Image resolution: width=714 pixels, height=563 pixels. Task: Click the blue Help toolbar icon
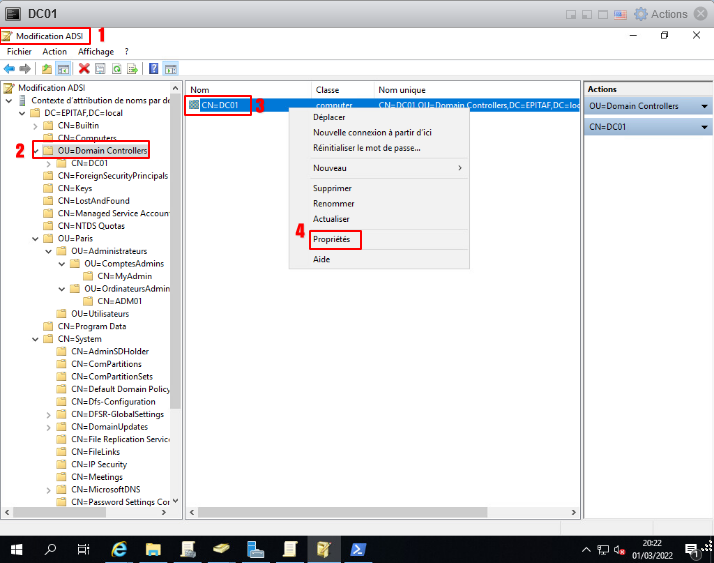(x=153, y=69)
